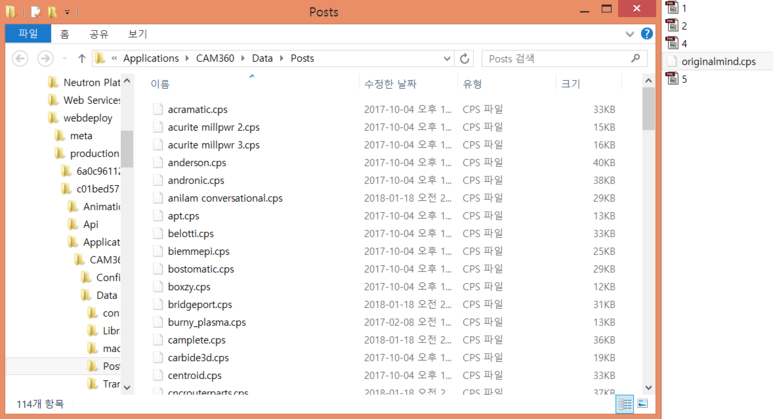This screenshot has width=773, height=419.
Task: Click Posts in the address path
Action: pyautogui.click(x=302, y=58)
